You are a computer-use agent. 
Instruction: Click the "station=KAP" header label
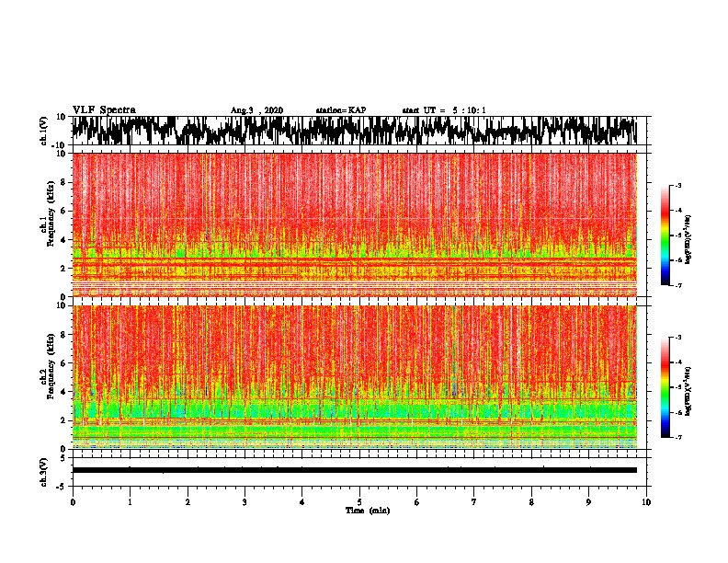click(x=341, y=110)
